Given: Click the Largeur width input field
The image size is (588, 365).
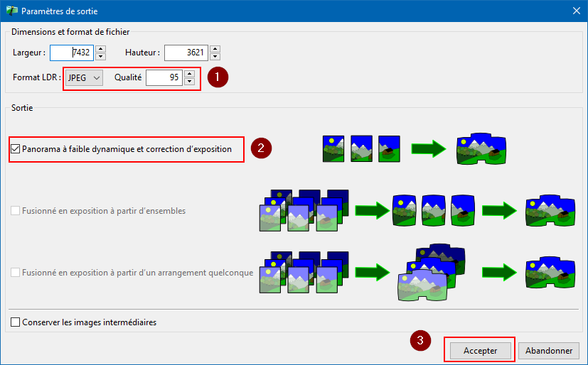Looking at the screenshot, I should point(72,53).
